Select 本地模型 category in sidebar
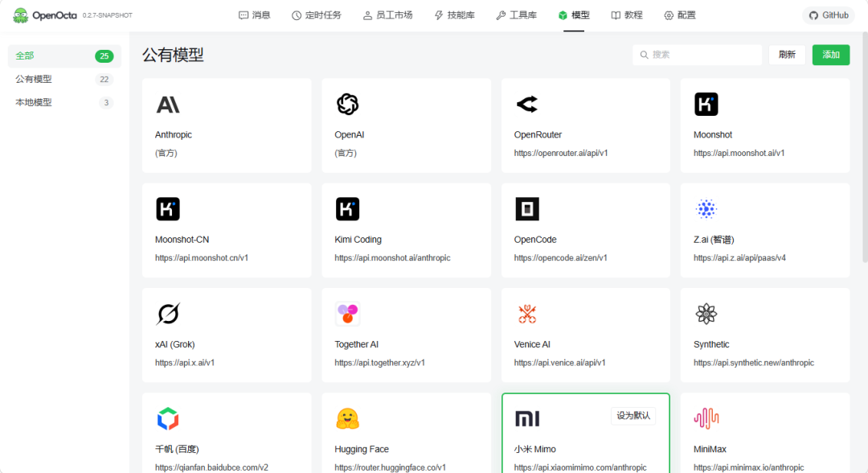The width and height of the screenshot is (868, 473). tap(64, 102)
